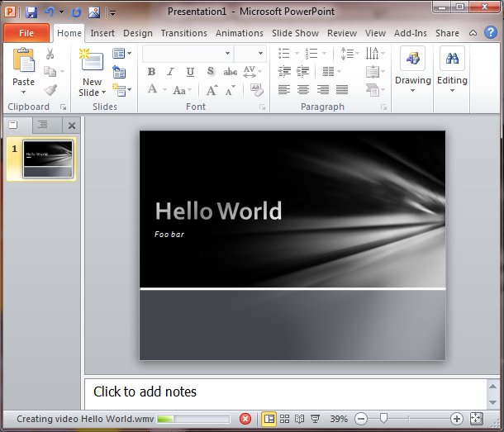Select Normal view button in status bar

point(269,419)
